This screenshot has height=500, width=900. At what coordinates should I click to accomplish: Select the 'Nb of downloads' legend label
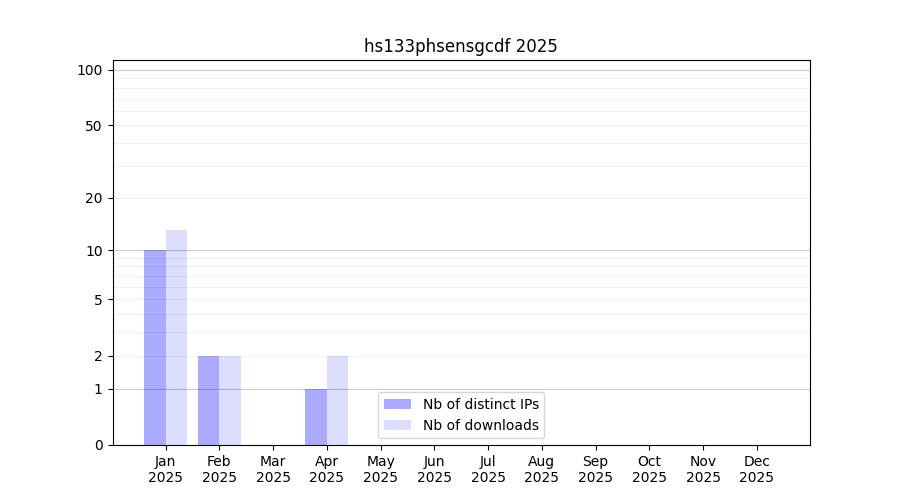pyautogui.click(x=480, y=425)
